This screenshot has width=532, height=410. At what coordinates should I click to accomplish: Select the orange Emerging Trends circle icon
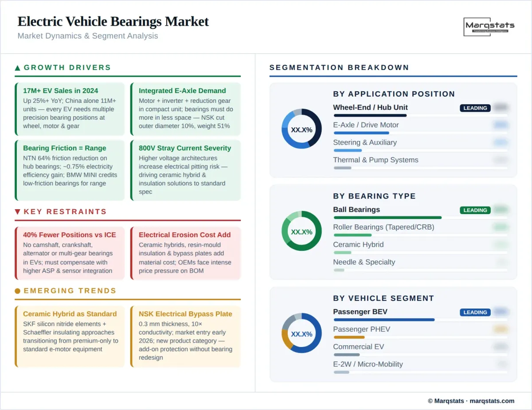pos(17,291)
